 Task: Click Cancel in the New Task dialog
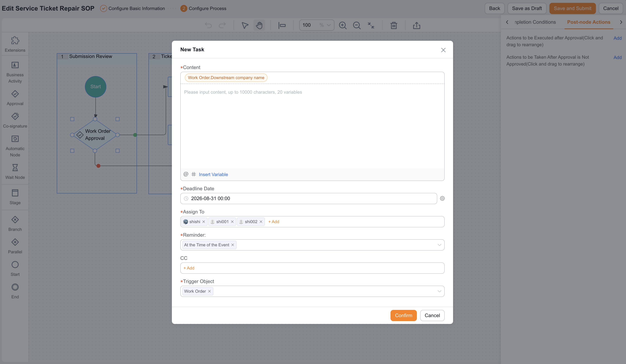(432, 315)
